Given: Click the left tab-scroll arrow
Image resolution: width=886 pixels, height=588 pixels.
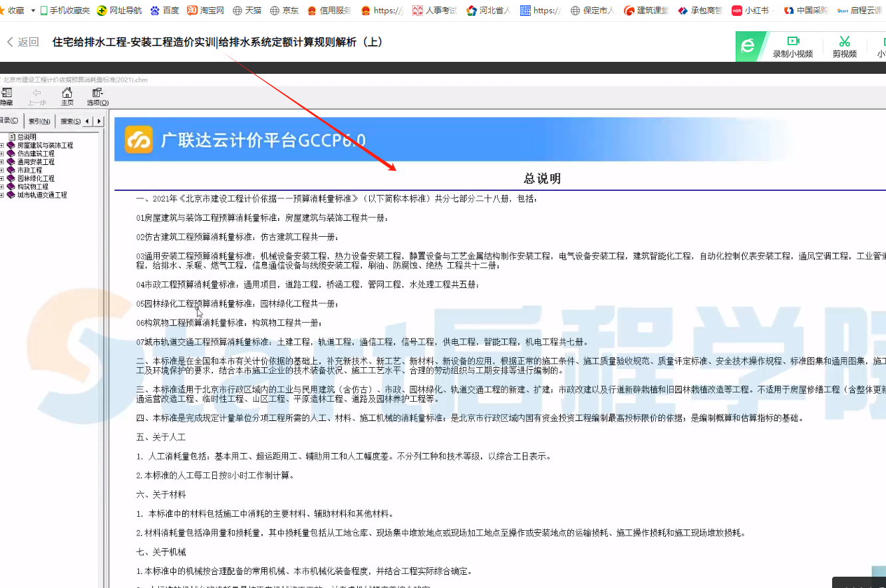Looking at the screenshot, I should pyautogui.click(x=88, y=121).
